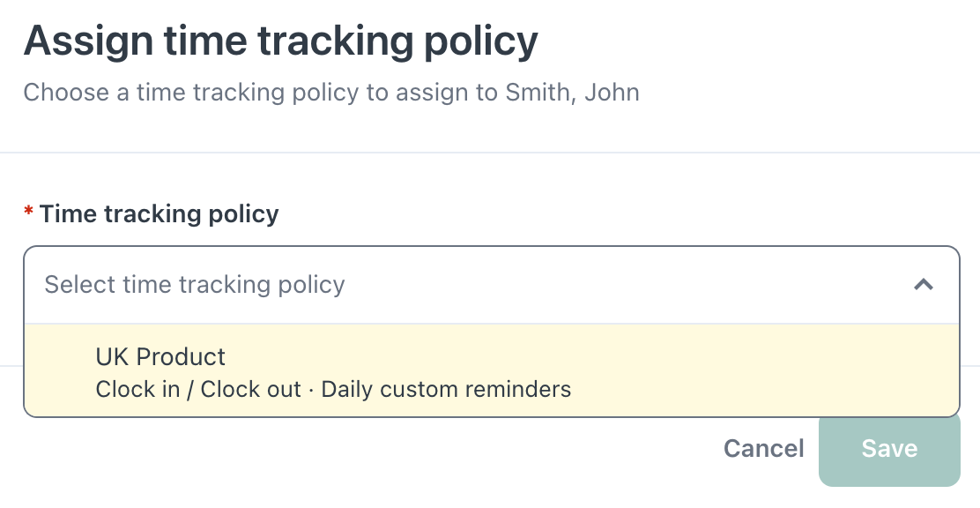Close the policy list via the caret icon
The height and width of the screenshot is (508, 980).
pos(923,285)
